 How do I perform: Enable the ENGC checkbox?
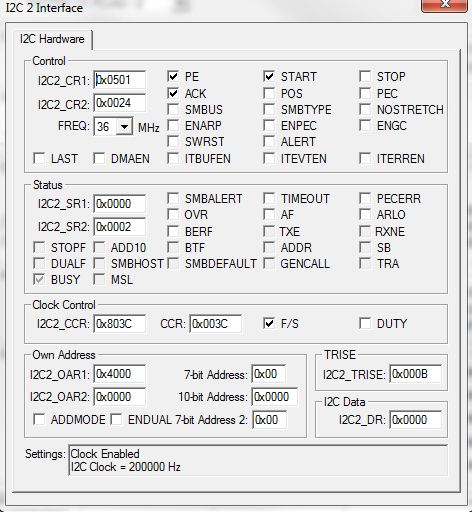click(x=365, y=125)
